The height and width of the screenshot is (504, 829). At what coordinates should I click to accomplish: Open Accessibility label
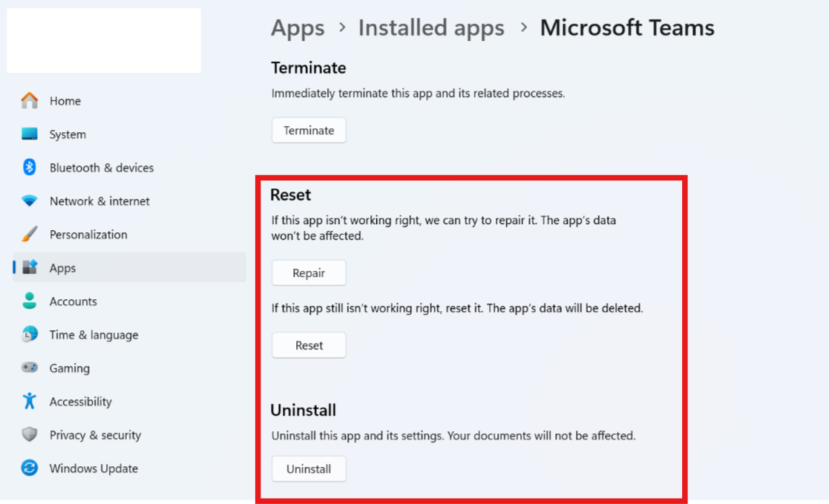pyautogui.click(x=80, y=402)
